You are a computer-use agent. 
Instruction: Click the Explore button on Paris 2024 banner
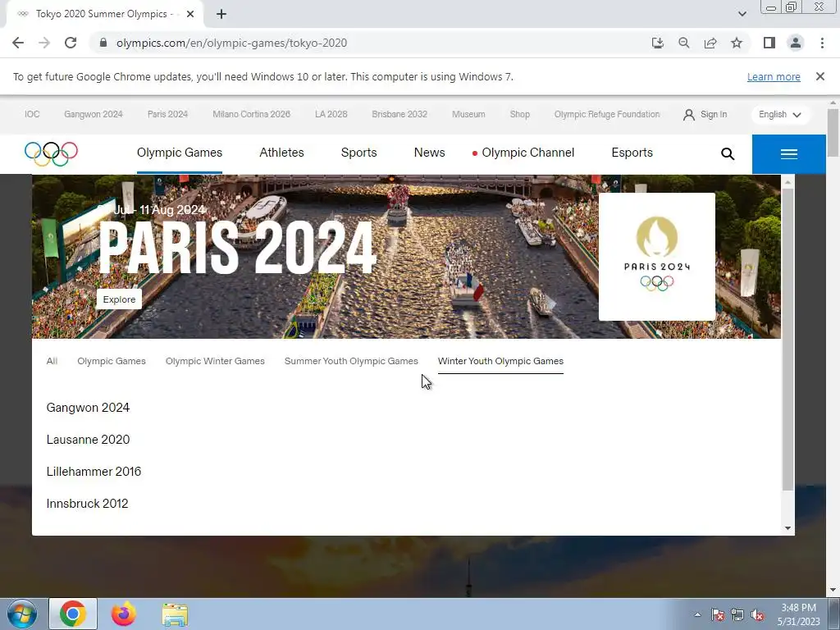119,299
